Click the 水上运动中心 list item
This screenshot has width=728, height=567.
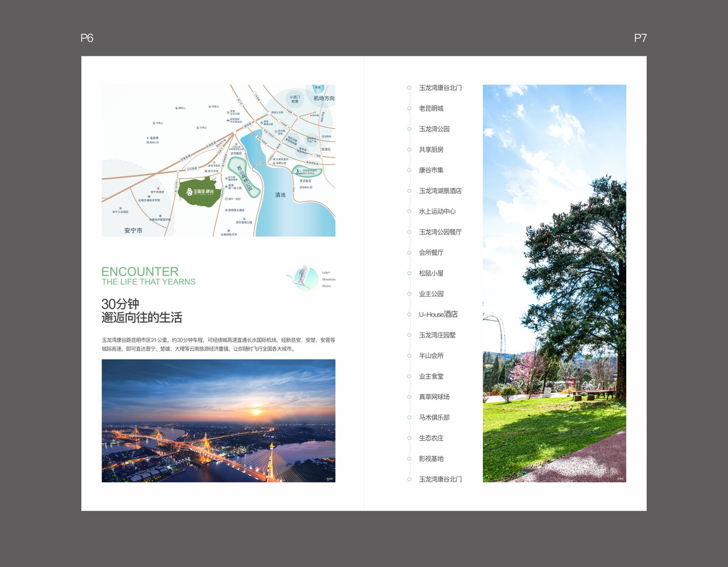tap(438, 212)
